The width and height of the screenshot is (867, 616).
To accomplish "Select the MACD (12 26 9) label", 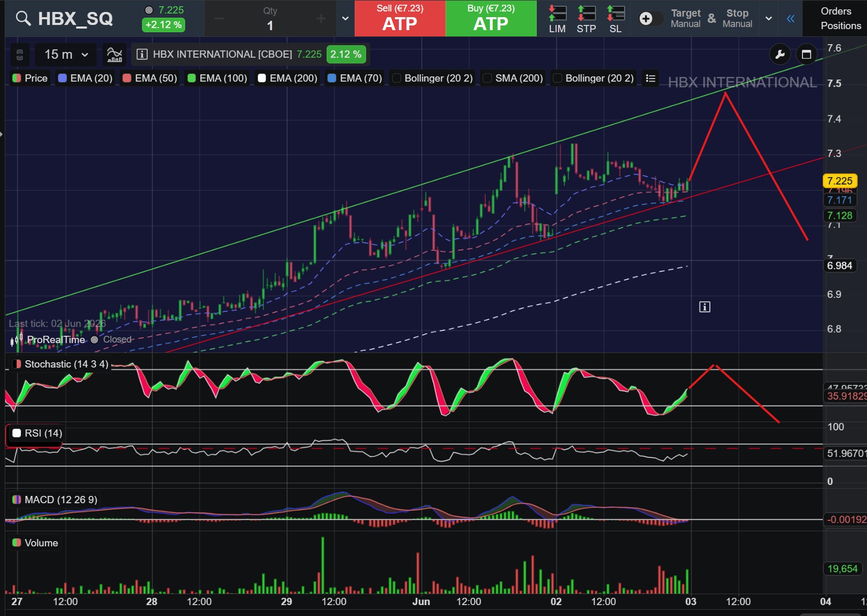I will [61, 500].
